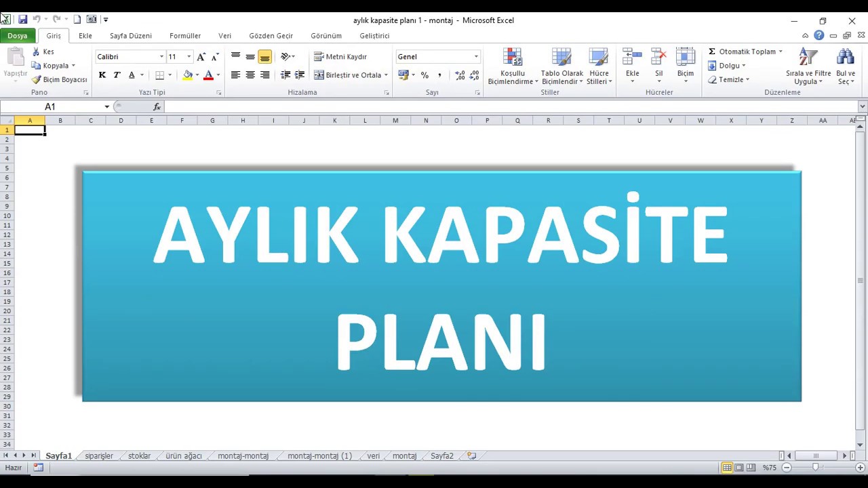Align text to middle of cell
Viewport: 868px width, 488px height.
[x=250, y=57]
